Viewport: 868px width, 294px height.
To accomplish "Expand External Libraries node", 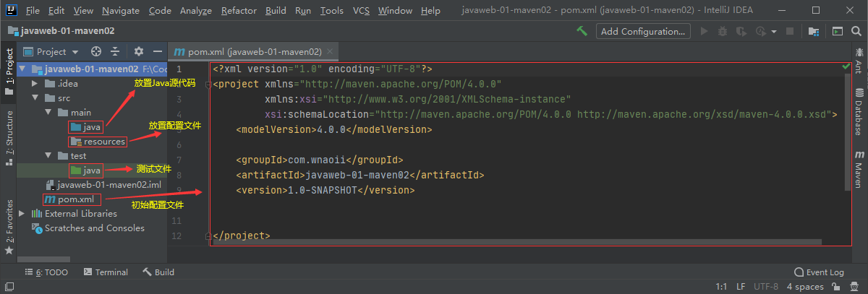I will click(22, 214).
